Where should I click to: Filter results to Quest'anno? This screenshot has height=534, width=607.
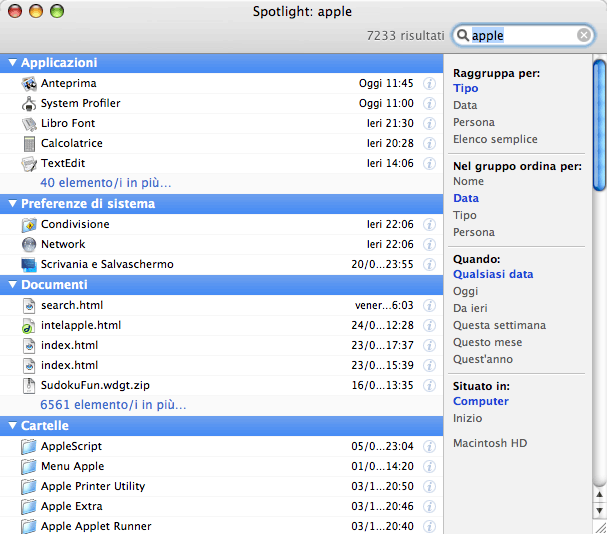[483, 359]
